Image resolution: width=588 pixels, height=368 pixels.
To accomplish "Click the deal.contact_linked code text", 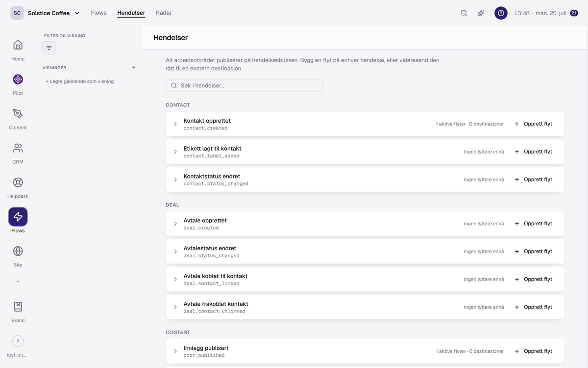I will [x=212, y=284].
